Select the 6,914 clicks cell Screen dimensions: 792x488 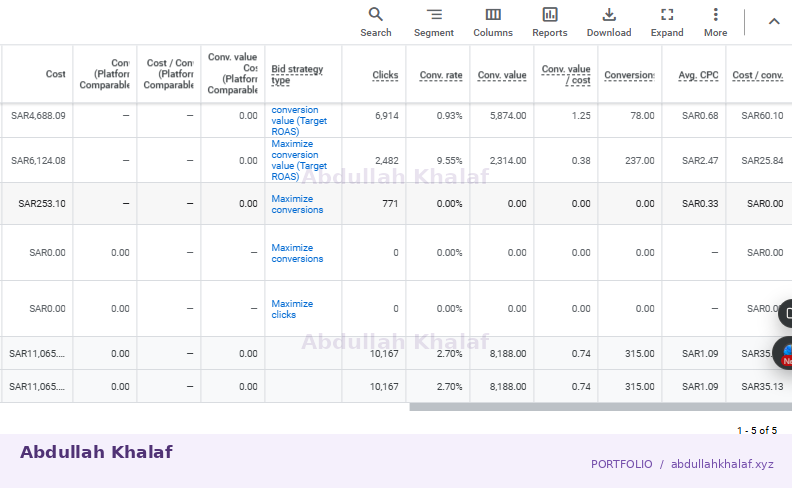point(386,116)
